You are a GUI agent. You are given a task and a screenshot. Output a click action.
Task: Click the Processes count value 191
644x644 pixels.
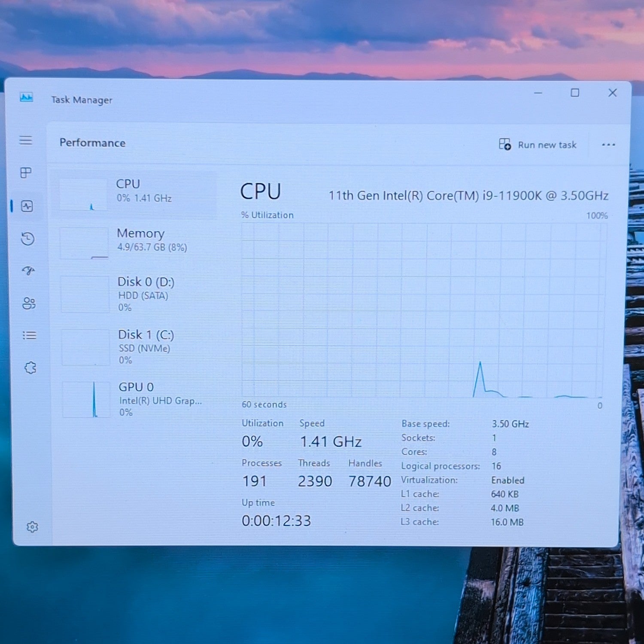click(254, 481)
